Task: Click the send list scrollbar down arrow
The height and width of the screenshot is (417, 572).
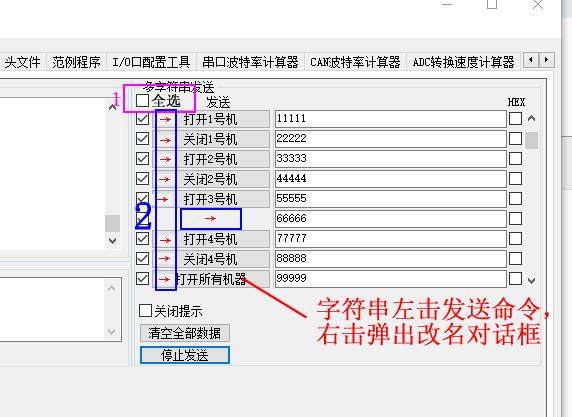Action: click(x=532, y=281)
